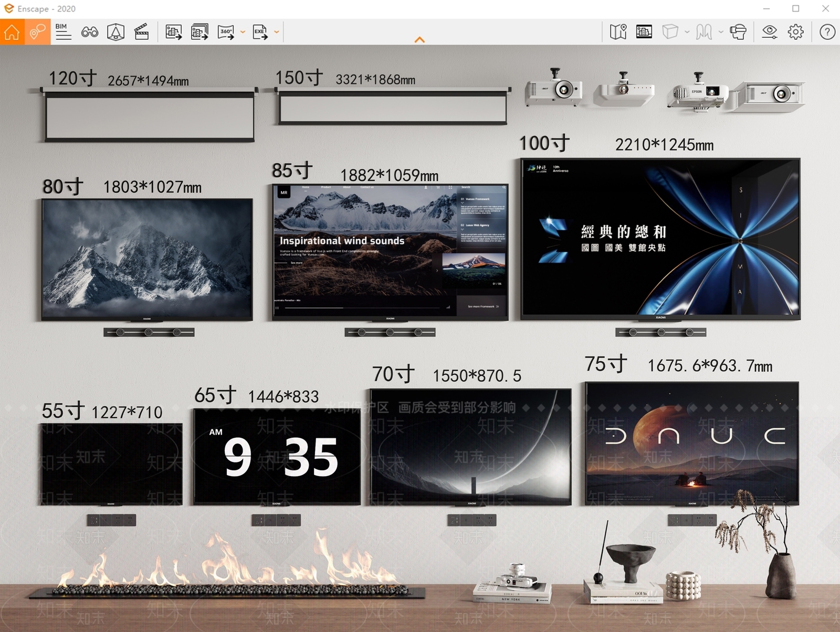Open visual settings eye icon
Screen dimensions: 840x632
769,32
